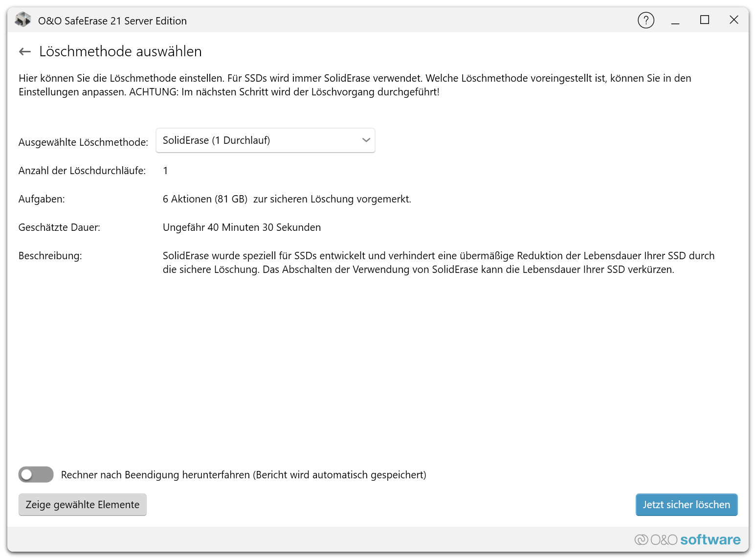This screenshot has height=559, width=756.
Task: Start erasing with Jetzt sicher löschen
Action: 687,505
